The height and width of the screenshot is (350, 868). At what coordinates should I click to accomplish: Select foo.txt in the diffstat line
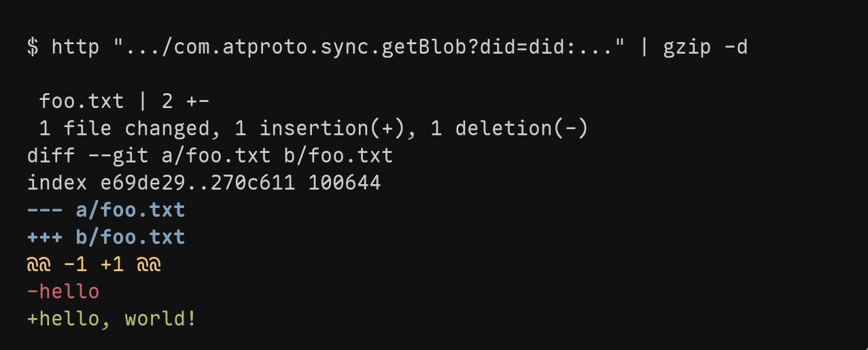coord(82,101)
